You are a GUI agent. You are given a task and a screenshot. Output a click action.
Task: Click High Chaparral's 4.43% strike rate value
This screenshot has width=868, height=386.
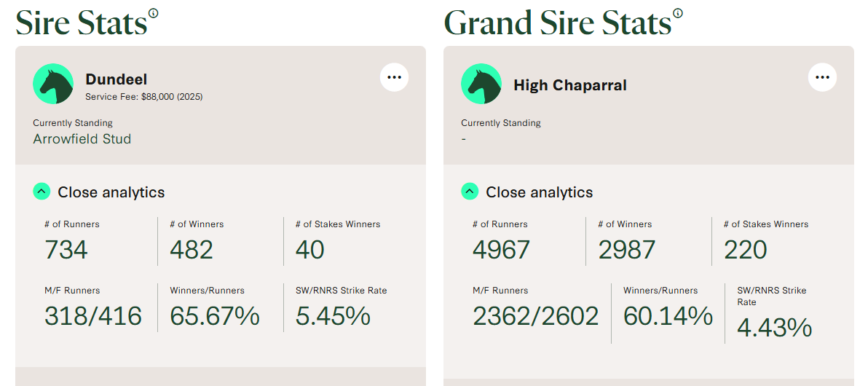tap(775, 328)
